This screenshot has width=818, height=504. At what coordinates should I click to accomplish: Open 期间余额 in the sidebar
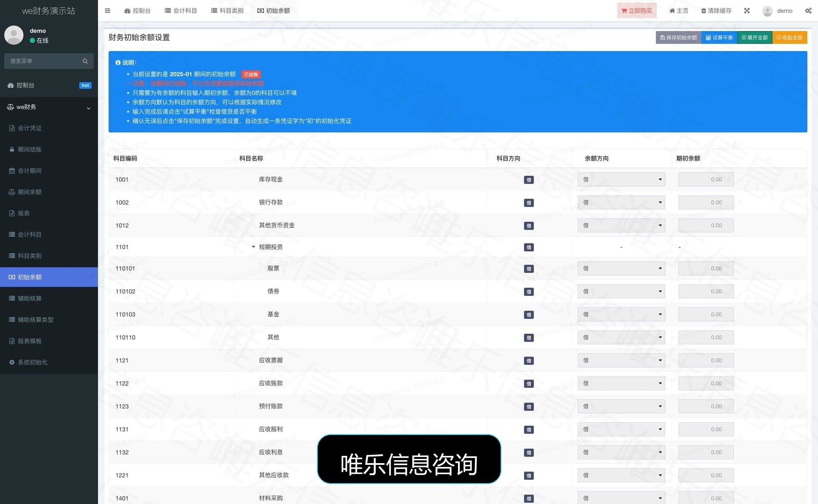[49, 192]
